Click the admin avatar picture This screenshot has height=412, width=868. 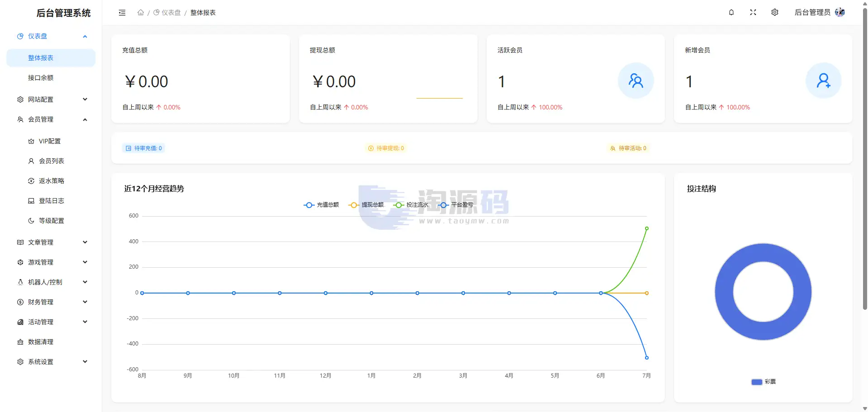click(840, 12)
